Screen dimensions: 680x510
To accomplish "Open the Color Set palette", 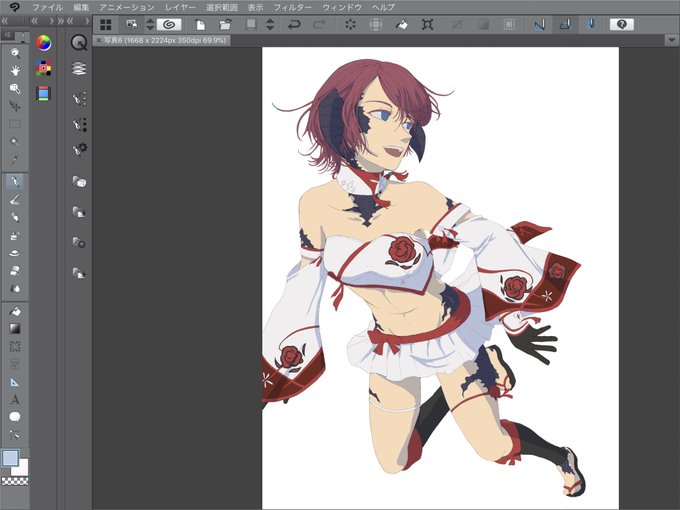I will click(43, 68).
